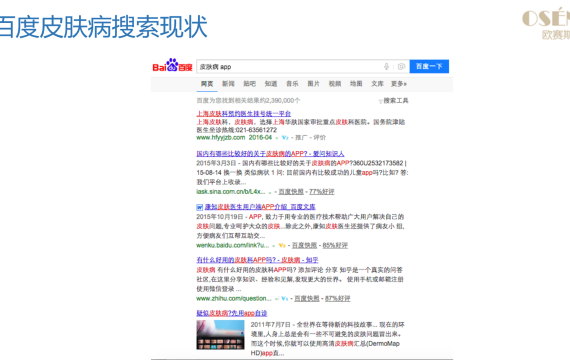Viewport: 570px width, 360px height.
Task: Click the 百度一下 search button
Action: click(x=429, y=66)
